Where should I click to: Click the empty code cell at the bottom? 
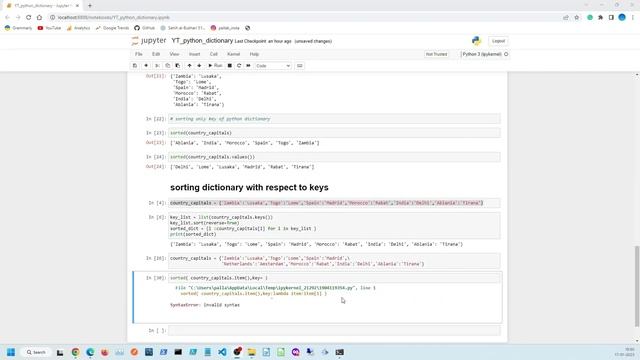[334, 330]
